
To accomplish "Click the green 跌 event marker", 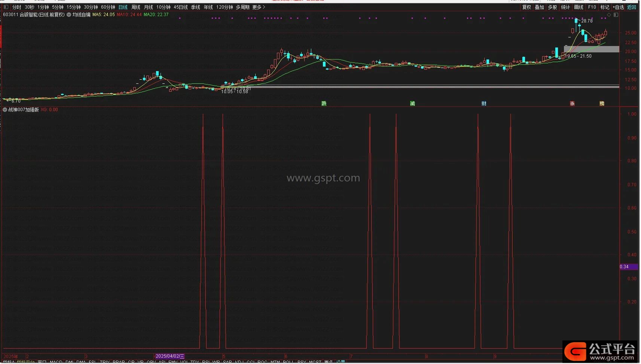I will pyautogui.click(x=324, y=104).
